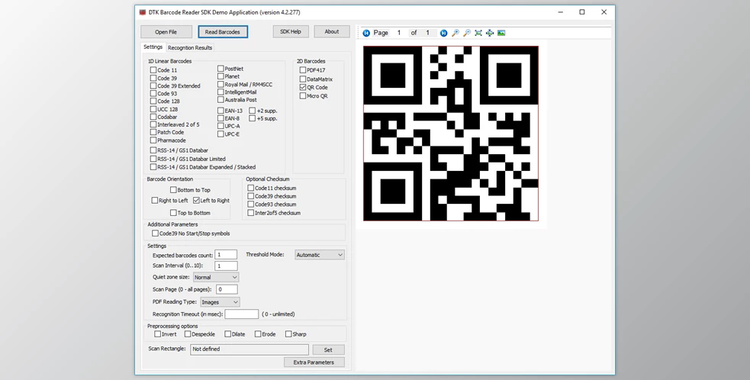Screen dimensions: 750x380
Task: Enable the Sharp preprocessing option
Action: [x=288, y=334]
